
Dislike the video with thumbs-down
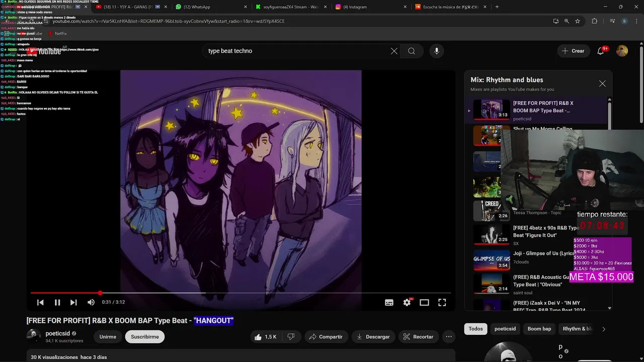[291, 337]
